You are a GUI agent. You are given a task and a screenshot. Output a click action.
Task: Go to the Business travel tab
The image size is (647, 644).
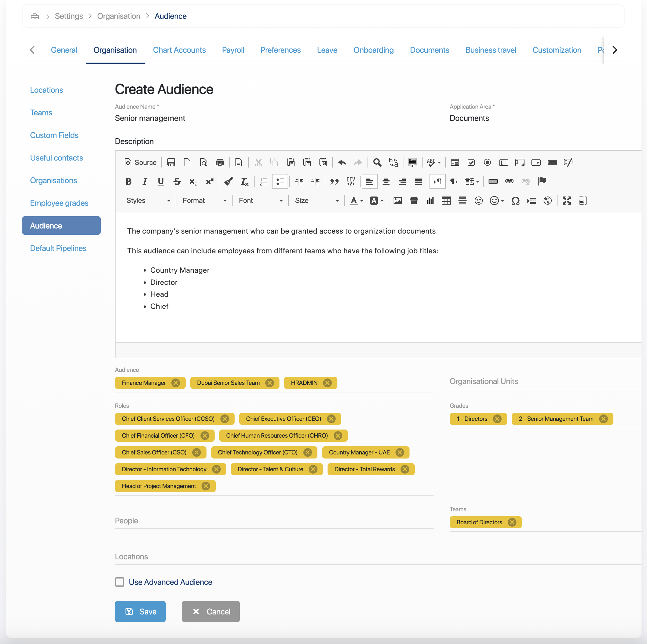(x=491, y=50)
